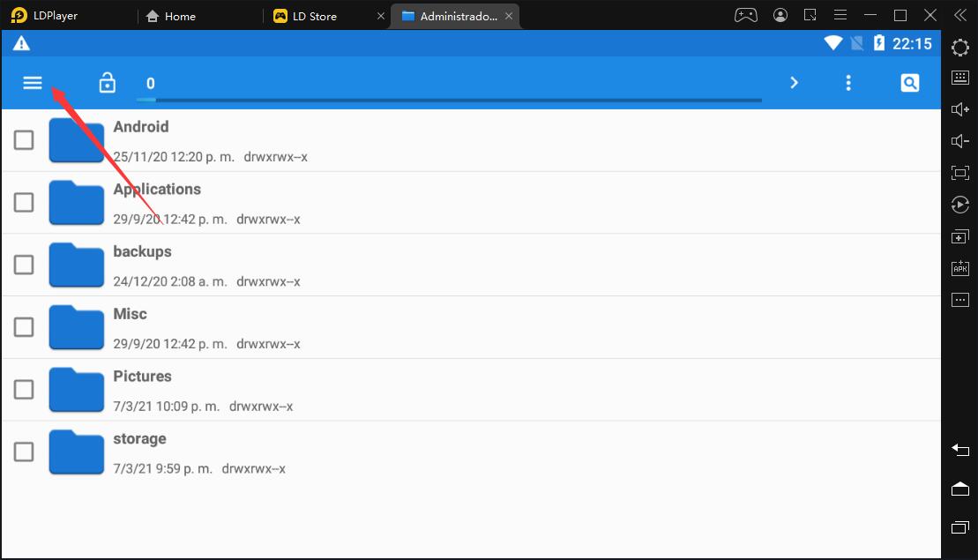Select the '0' storage path tab

150,84
